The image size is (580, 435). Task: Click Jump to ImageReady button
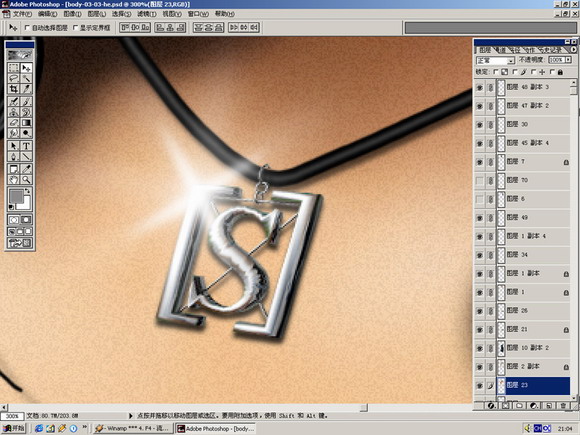point(20,243)
